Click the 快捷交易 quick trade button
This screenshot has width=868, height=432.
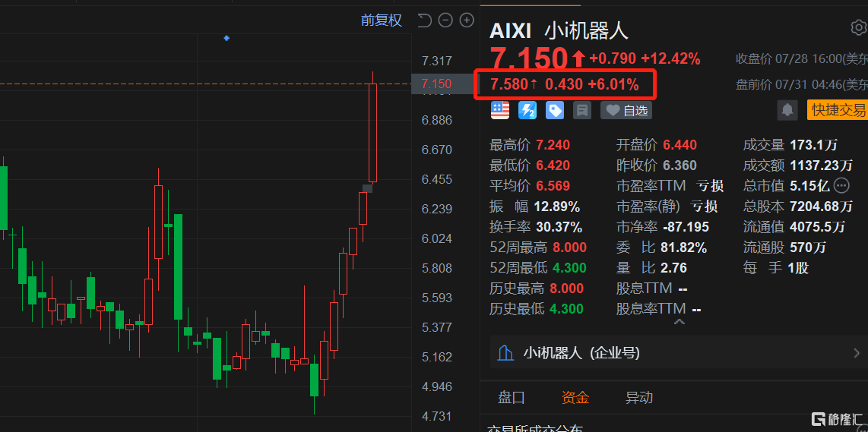click(x=837, y=110)
